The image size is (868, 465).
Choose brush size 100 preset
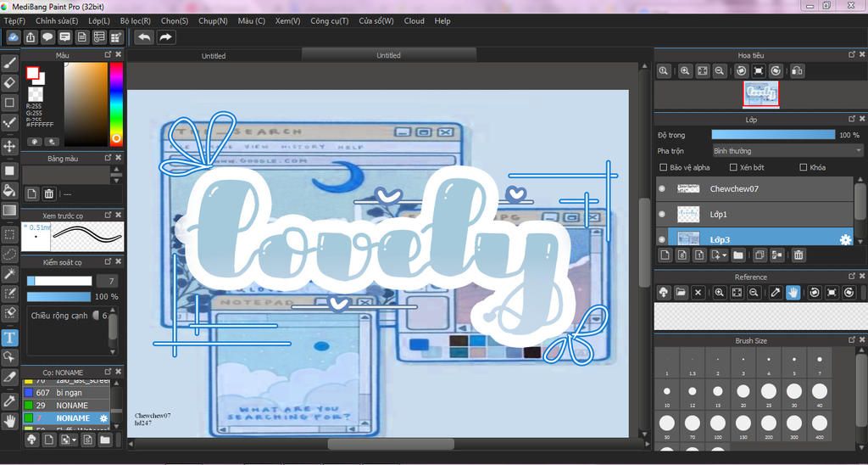tap(718, 426)
